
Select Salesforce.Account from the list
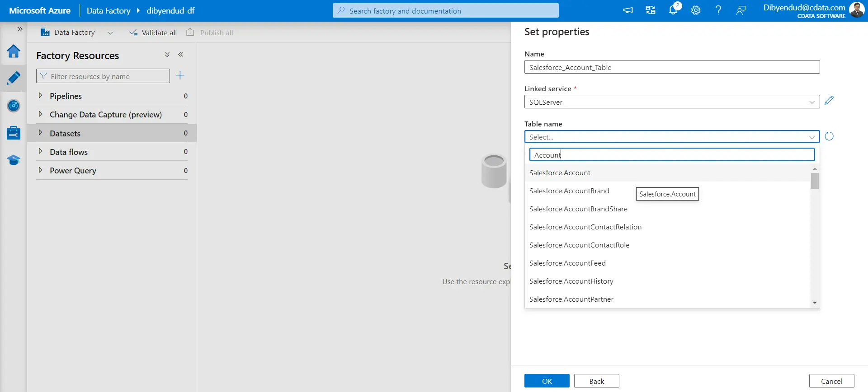pos(560,173)
